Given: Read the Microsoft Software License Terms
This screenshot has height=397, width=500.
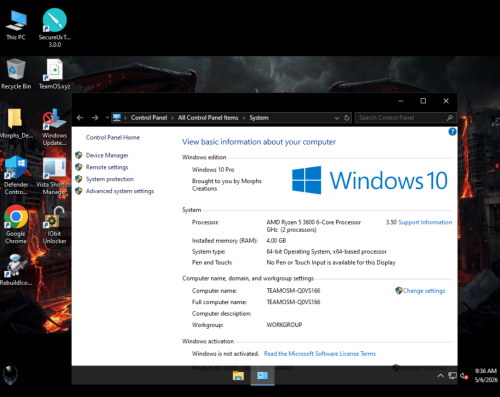Looking at the screenshot, I should (320, 354).
